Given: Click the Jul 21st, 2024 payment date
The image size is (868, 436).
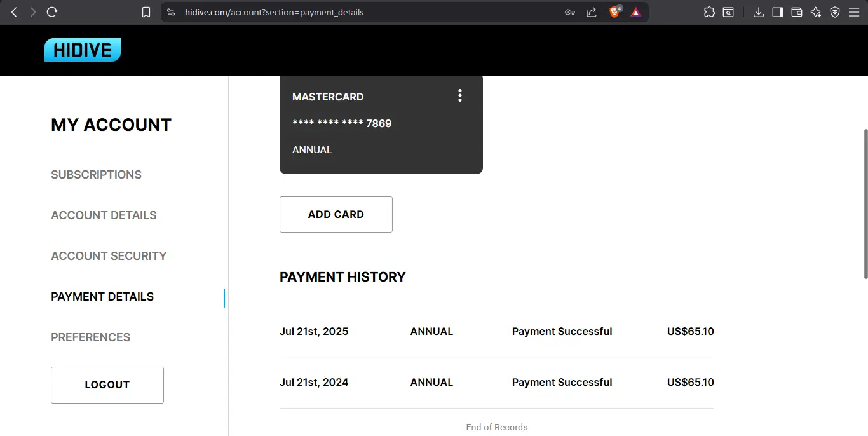Looking at the screenshot, I should tap(314, 383).
